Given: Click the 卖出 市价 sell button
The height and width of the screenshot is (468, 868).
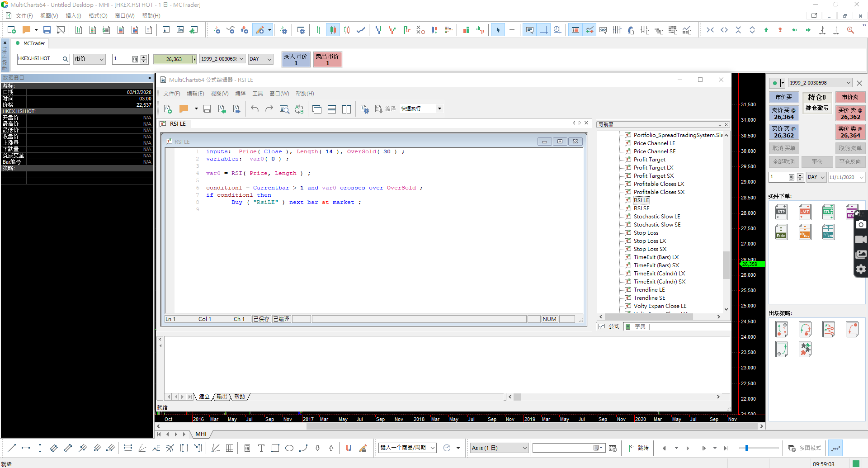Looking at the screenshot, I should point(327,59).
